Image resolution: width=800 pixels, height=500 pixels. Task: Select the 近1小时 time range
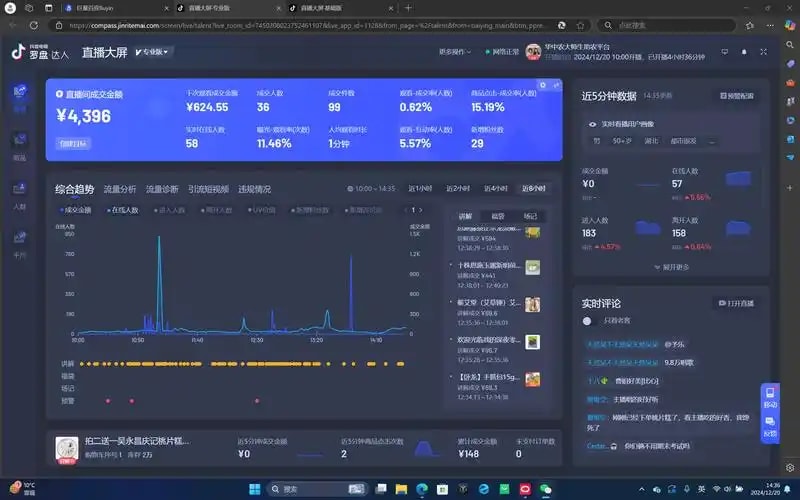click(x=420, y=188)
